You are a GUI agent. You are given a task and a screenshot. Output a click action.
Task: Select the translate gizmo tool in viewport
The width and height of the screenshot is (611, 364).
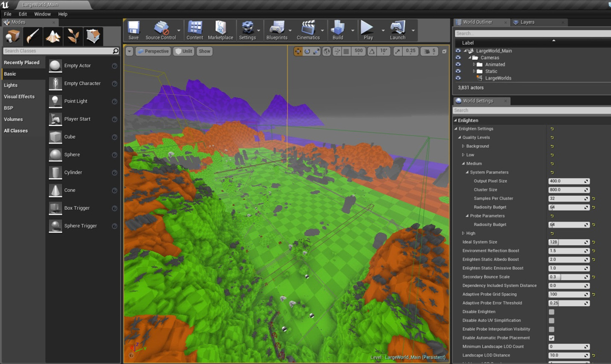[x=298, y=51]
